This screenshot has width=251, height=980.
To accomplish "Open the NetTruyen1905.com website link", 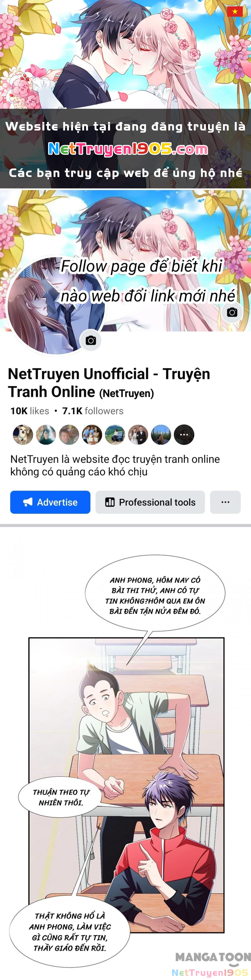I will 128,149.
